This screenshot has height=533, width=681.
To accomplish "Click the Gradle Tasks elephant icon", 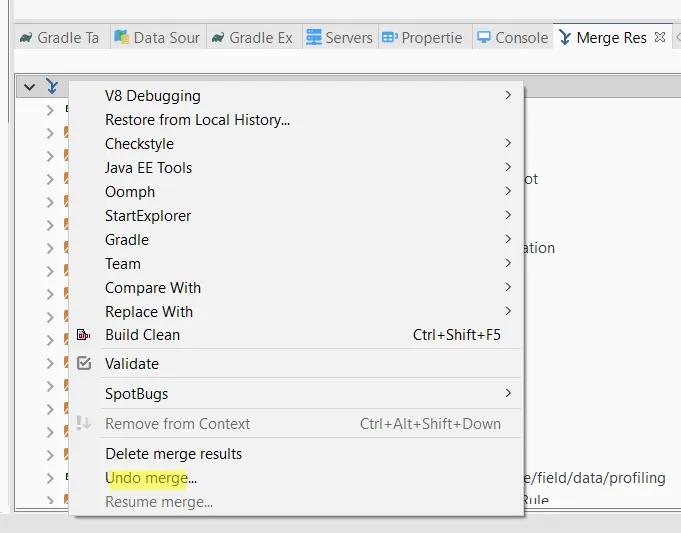I will (x=26, y=38).
